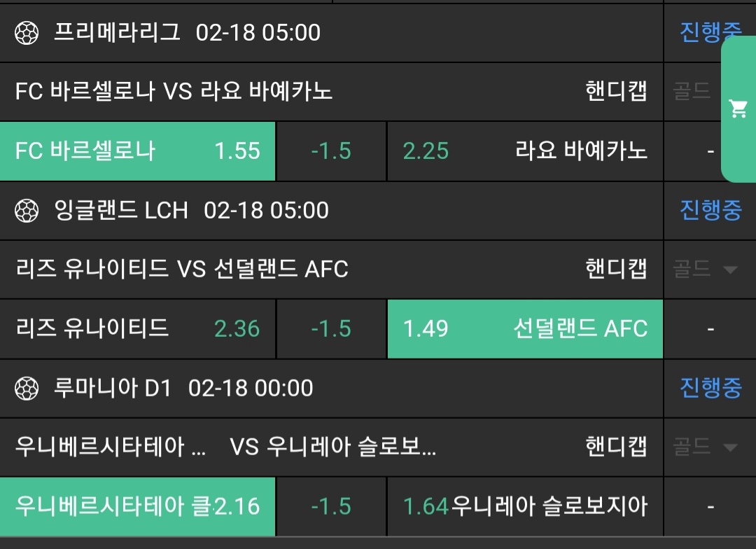
Task: Choose 우니레아 슬로보지아 at odds 1.64
Action: tap(525, 506)
